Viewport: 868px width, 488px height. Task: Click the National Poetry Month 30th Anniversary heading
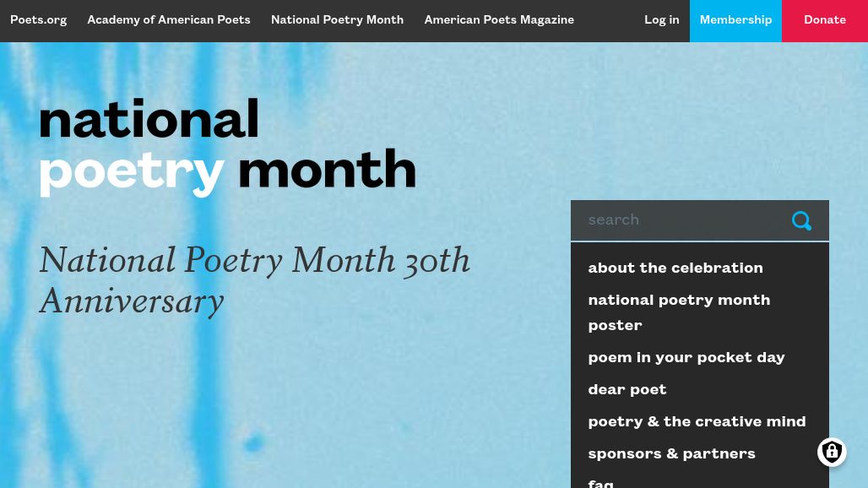254,280
